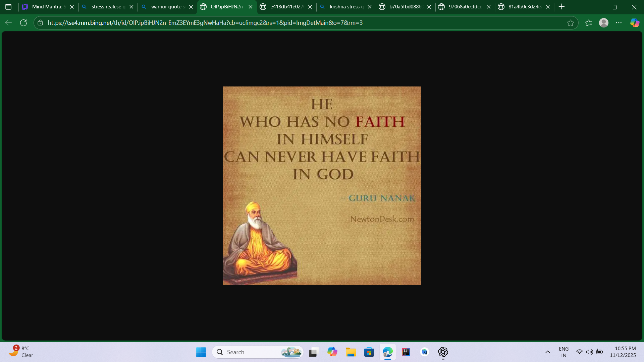
Task: Click the back arrow navigation icon
Action: point(8,23)
